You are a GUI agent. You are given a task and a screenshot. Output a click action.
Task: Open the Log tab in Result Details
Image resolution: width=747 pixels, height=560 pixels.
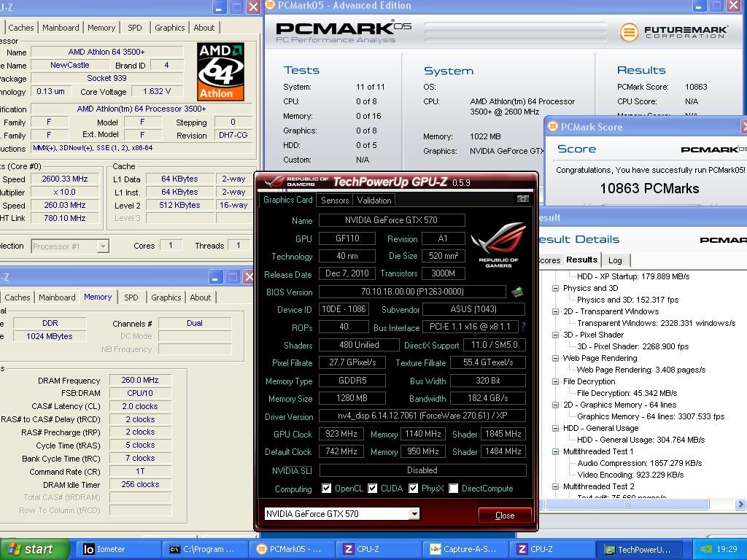point(615,260)
